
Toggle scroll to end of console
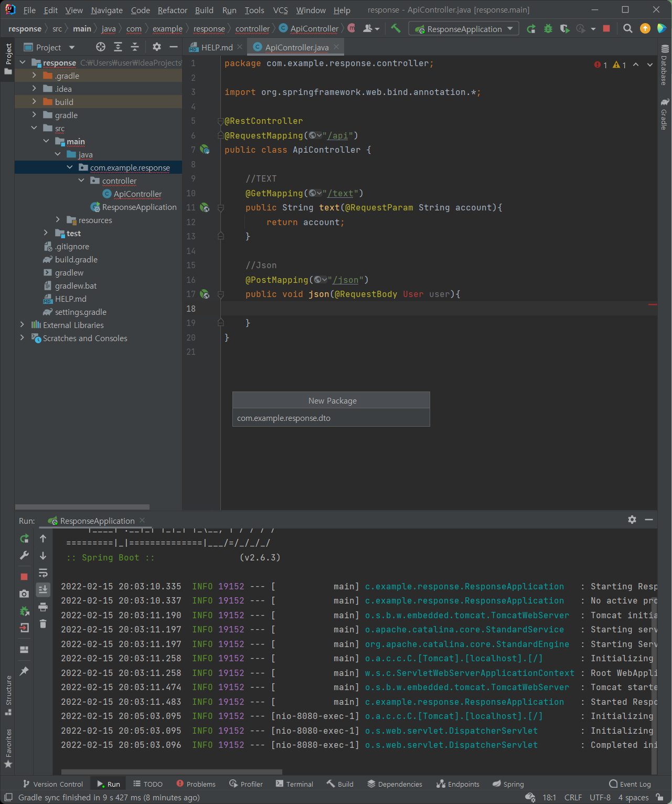pyautogui.click(x=43, y=589)
